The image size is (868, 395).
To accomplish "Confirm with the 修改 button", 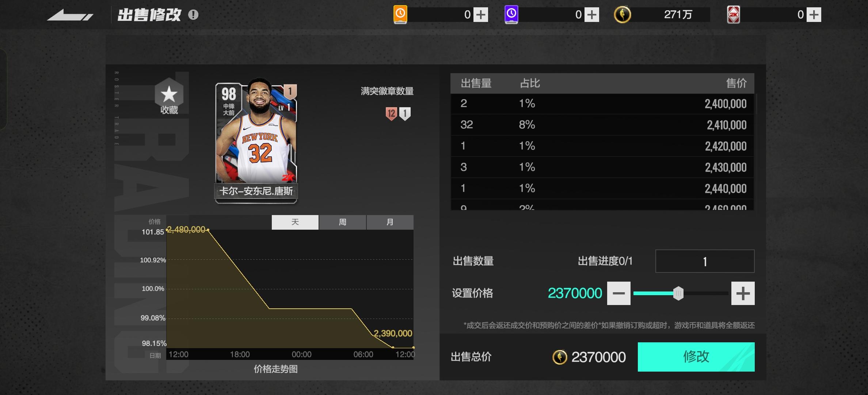I will click(x=696, y=357).
